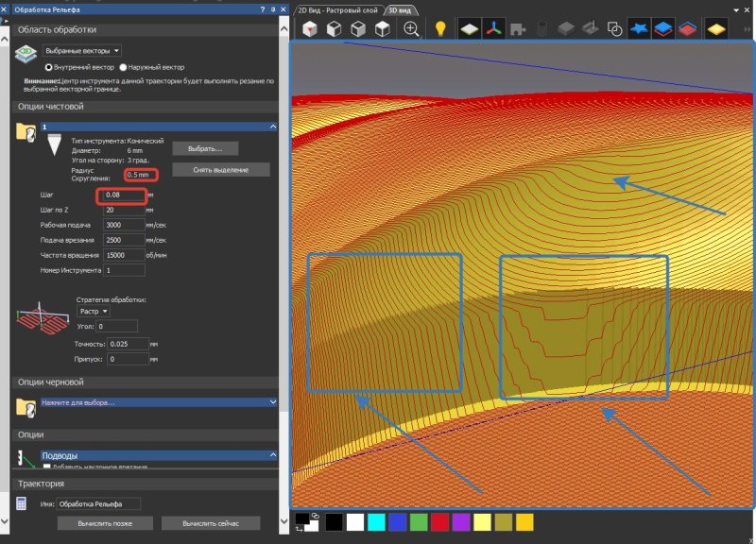Click the XYZ axes origin icon
This screenshot has width=756, height=544.
pyautogui.click(x=493, y=29)
